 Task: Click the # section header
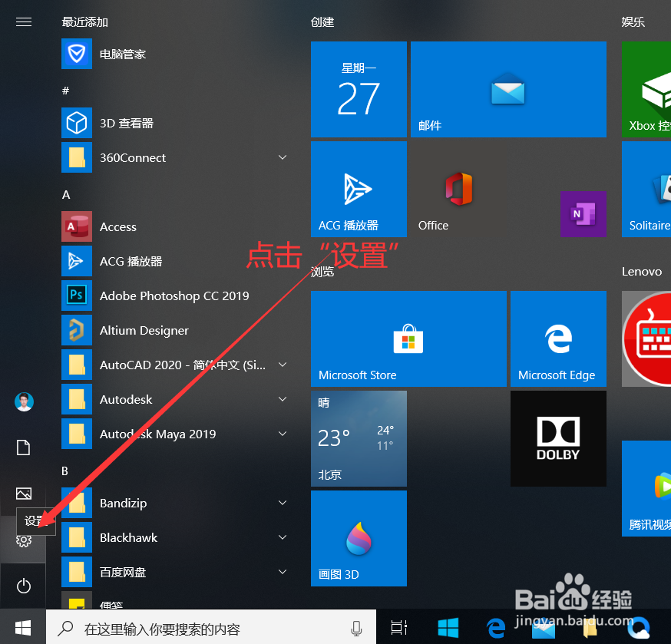(x=65, y=91)
